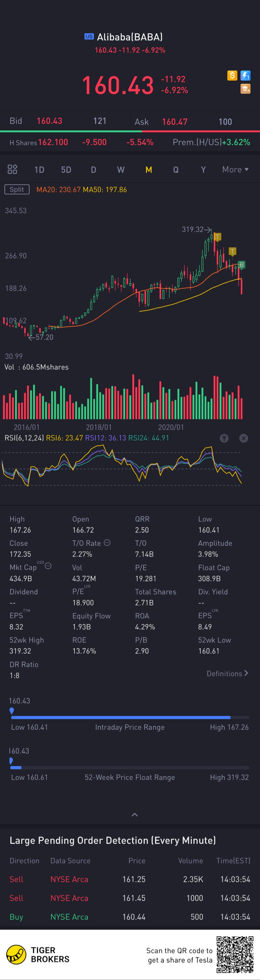
Task: Select the D daily chart tab
Action: [x=93, y=170]
